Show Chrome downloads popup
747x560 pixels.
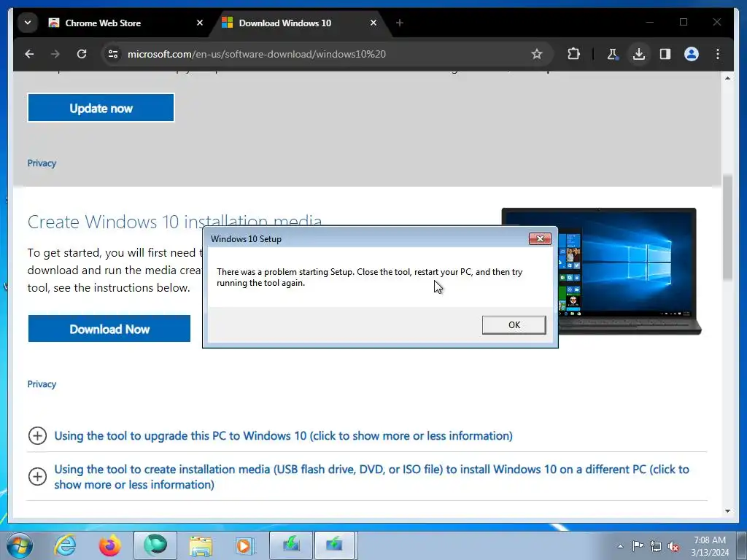coord(639,54)
